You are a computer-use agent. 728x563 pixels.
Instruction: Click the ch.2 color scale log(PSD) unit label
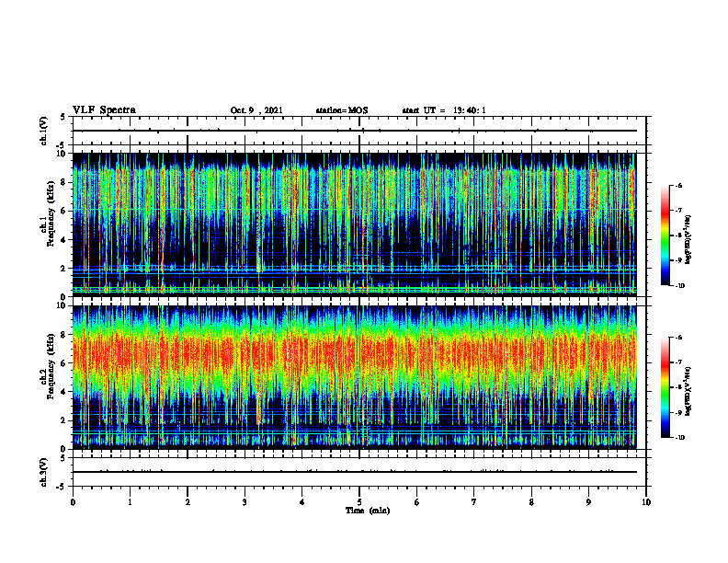point(688,391)
